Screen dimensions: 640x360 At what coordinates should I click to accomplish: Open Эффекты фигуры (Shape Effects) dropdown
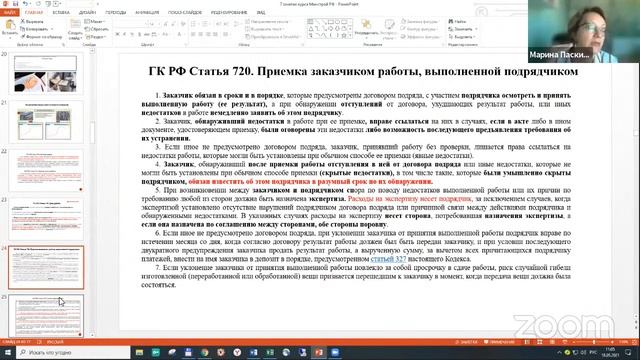tap(421, 37)
